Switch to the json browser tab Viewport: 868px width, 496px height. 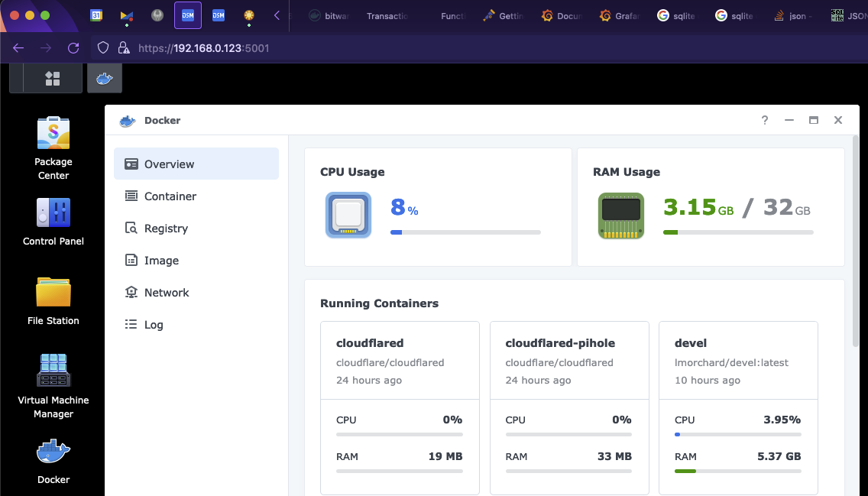(x=792, y=16)
